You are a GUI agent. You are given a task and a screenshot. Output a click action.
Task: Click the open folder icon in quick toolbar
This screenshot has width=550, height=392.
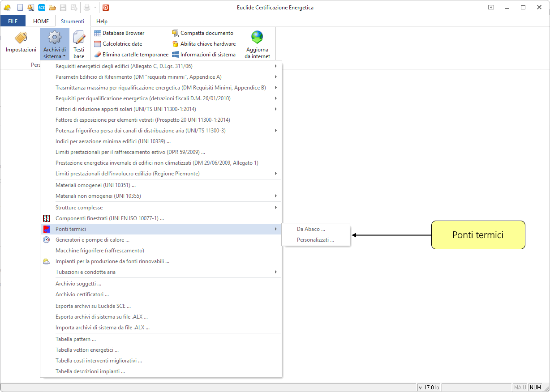click(52, 7)
